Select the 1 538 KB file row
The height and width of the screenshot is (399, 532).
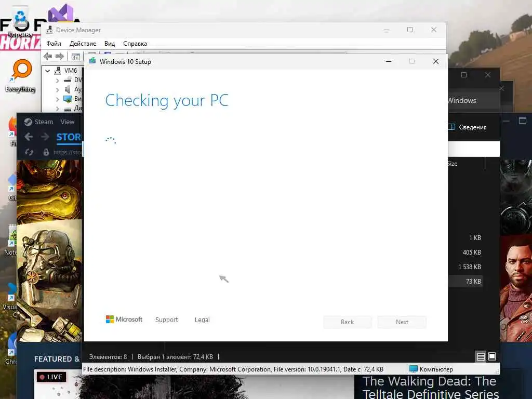click(x=470, y=267)
